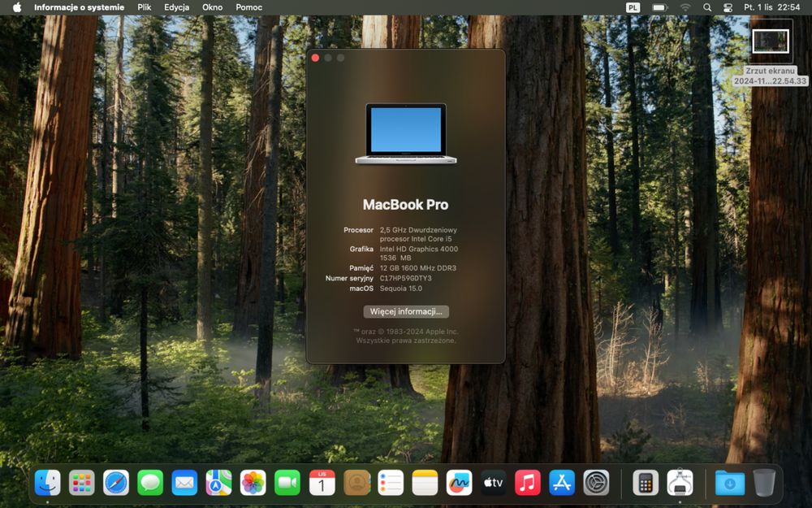Open the Apple menu
812x508 pixels.
[x=16, y=7]
